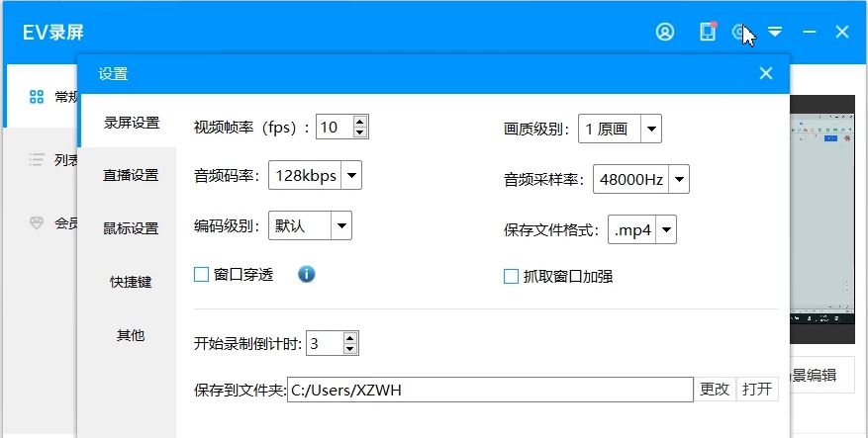Image resolution: width=868 pixels, height=438 pixels.
Task: Click the diamond member icon in sidebar
Action: click(x=37, y=222)
